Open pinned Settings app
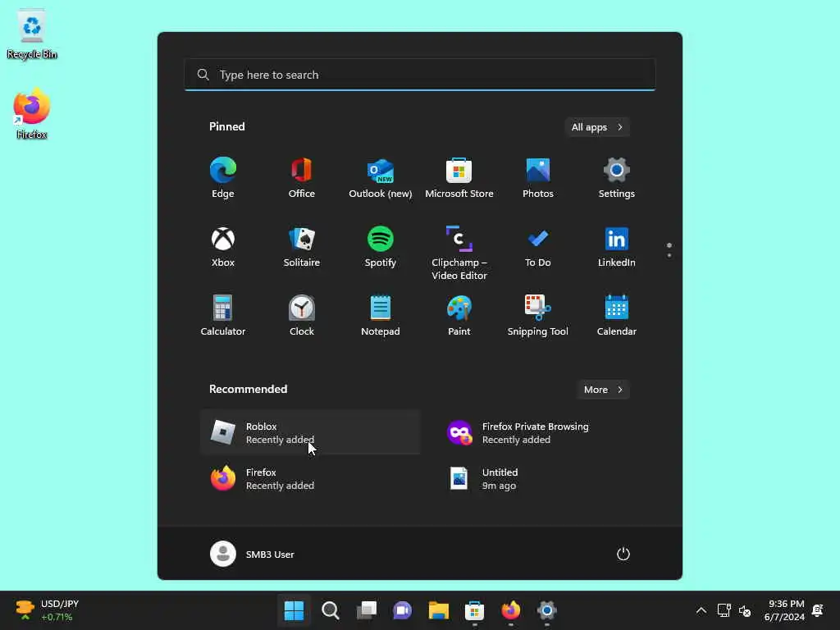The width and height of the screenshot is (840, 630). 617,178
